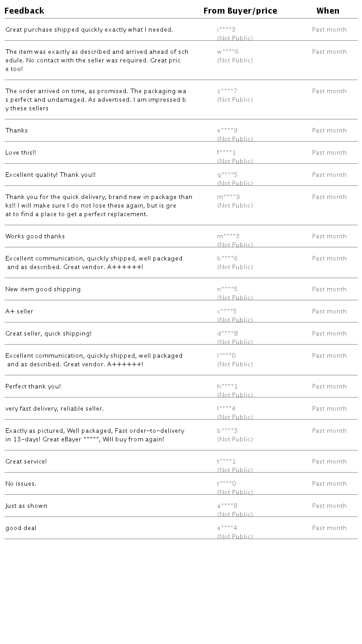Screen dimensions: 362x644
Task: Click buyer z****7 username
Action: click(227, 91)
